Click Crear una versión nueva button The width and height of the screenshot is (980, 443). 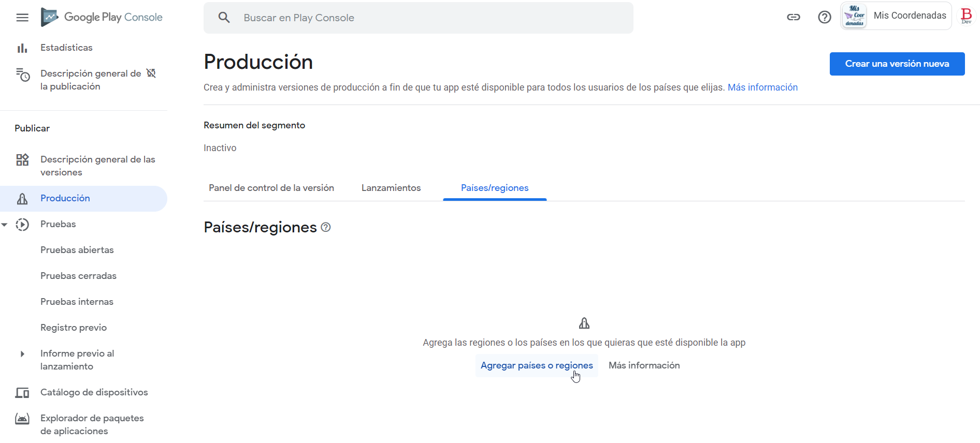click(x=897, y=64)
